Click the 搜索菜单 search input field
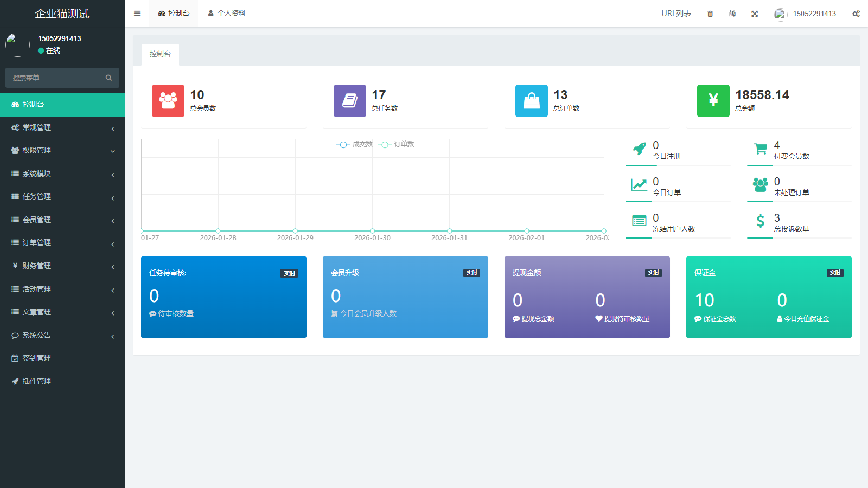The image size is (868, 488). (57, 78)
